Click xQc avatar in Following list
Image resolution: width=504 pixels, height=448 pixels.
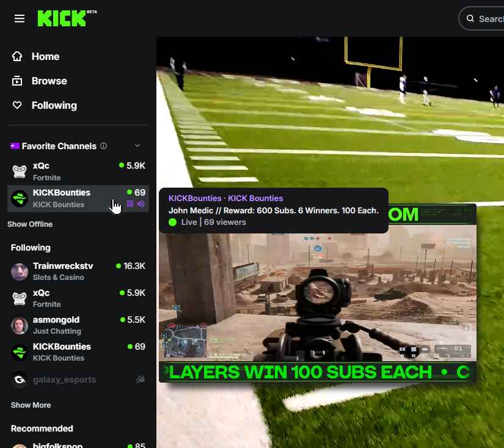coord(20,298)
